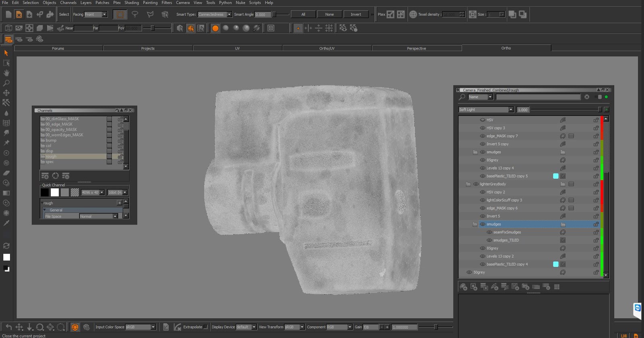Screen dimensions: 644x338
Task: Select the Pan hand tool
Action: coord(6,73)
